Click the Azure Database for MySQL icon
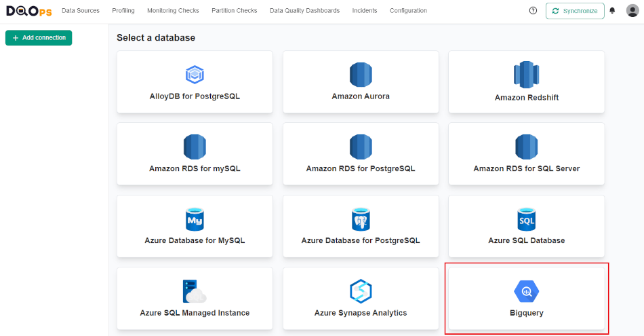644x336 pixels. pos(195,219)
